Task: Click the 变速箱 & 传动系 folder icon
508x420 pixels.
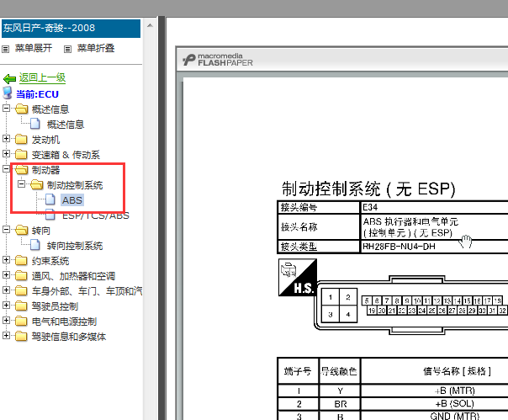Action: tap(21, 154)
